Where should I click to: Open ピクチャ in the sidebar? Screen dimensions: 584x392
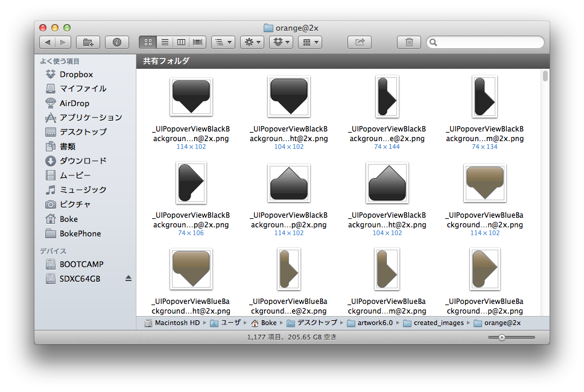(68, 204)
